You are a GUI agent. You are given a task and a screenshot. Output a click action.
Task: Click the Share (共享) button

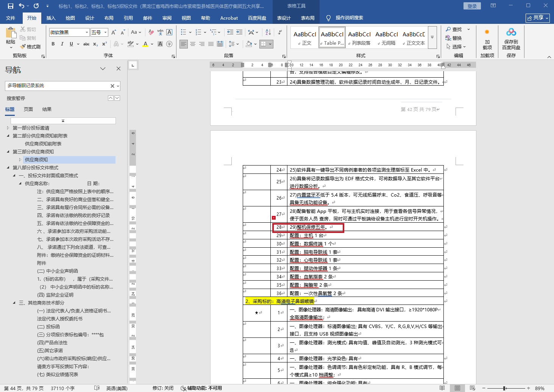[538, 18]
